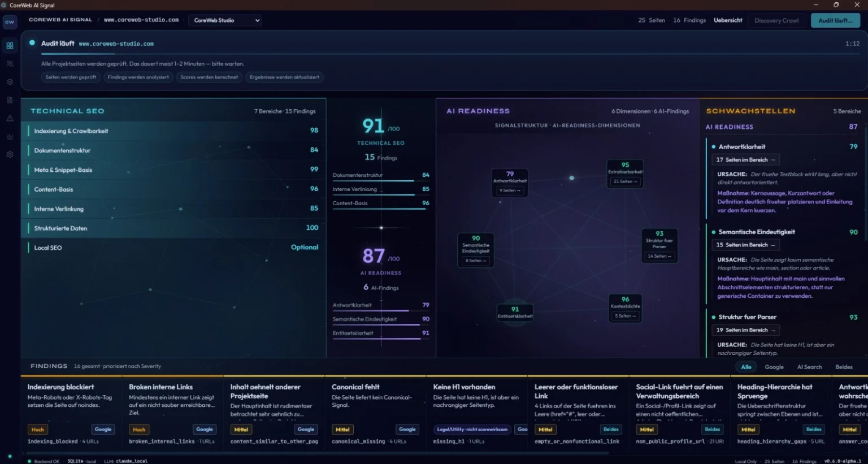868x464 pixels.
Task: Click the Interne Verlinkung 85 score bar
Action: [381, 190]
